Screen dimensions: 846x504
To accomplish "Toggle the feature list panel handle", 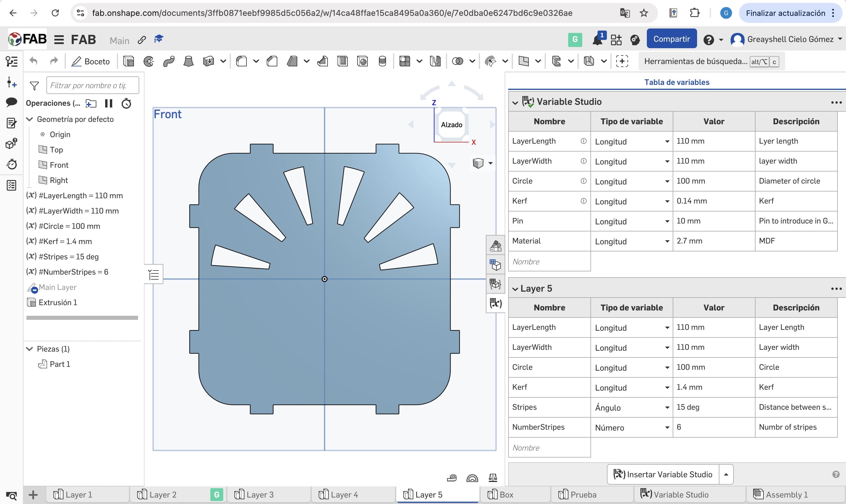I will point(154,274).
